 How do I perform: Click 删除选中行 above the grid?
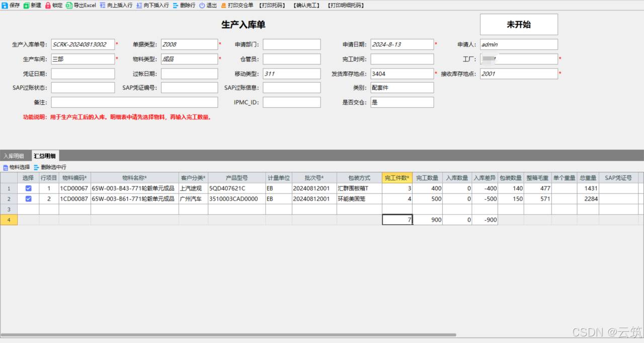[x=50, y=167]
